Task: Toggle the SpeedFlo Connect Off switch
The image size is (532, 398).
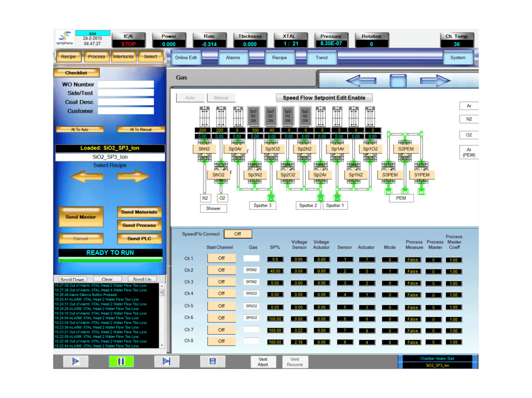Action: pos(237,234)
